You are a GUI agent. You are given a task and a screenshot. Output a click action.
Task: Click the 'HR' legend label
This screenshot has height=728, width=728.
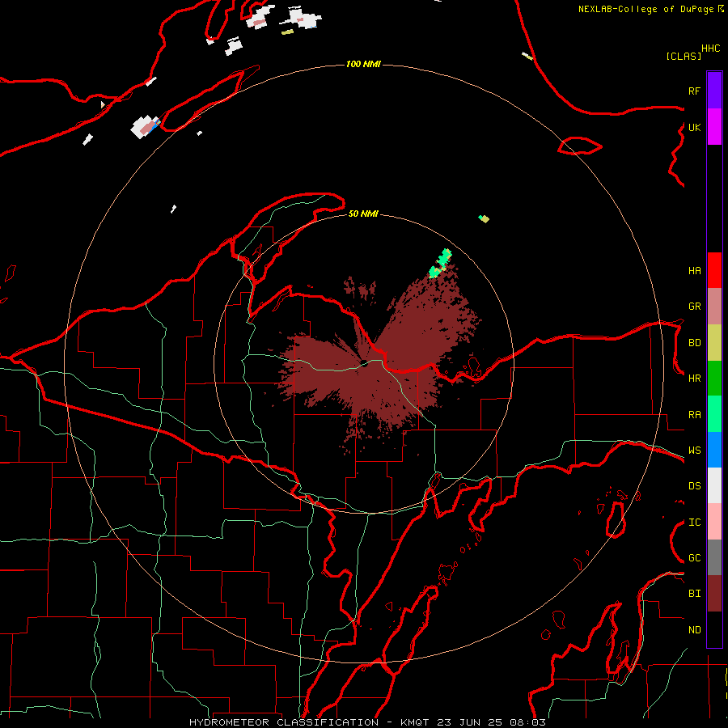coord(694,379)
